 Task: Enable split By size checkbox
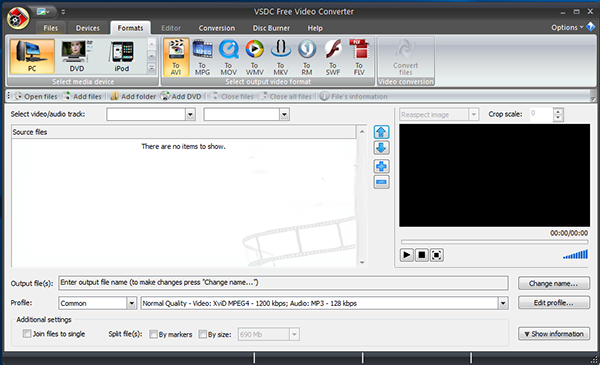[202, 334]
